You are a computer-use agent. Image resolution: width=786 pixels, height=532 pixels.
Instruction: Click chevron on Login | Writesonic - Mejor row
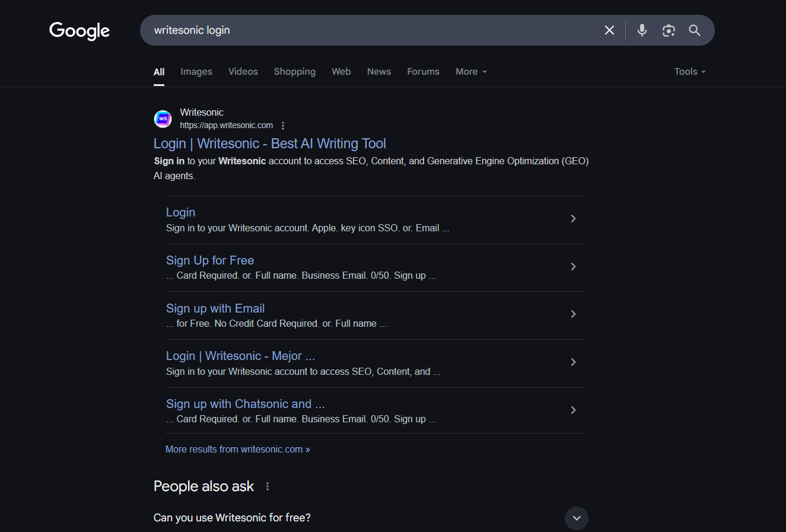tap(573, 362)
